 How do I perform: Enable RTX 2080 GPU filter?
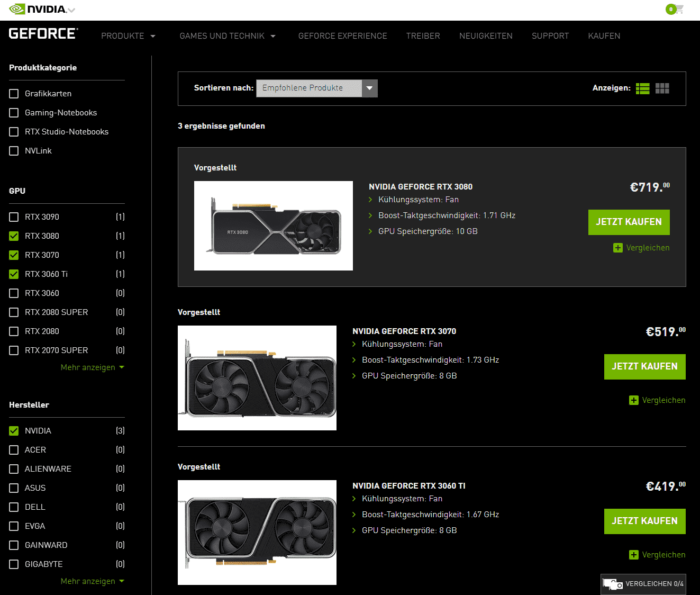14,331
